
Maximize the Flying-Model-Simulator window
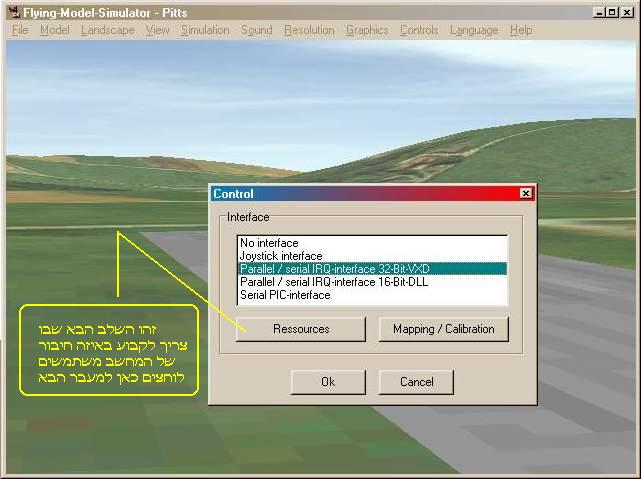(x=612, y=13)
